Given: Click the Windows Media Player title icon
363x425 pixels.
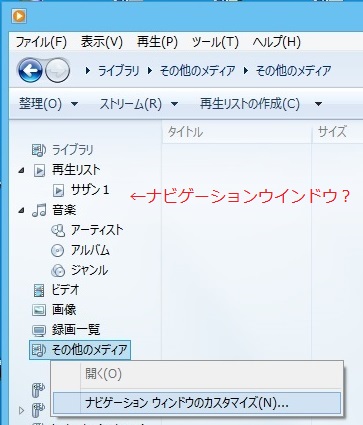Looking at the screenshot, I should coord(19,16).
